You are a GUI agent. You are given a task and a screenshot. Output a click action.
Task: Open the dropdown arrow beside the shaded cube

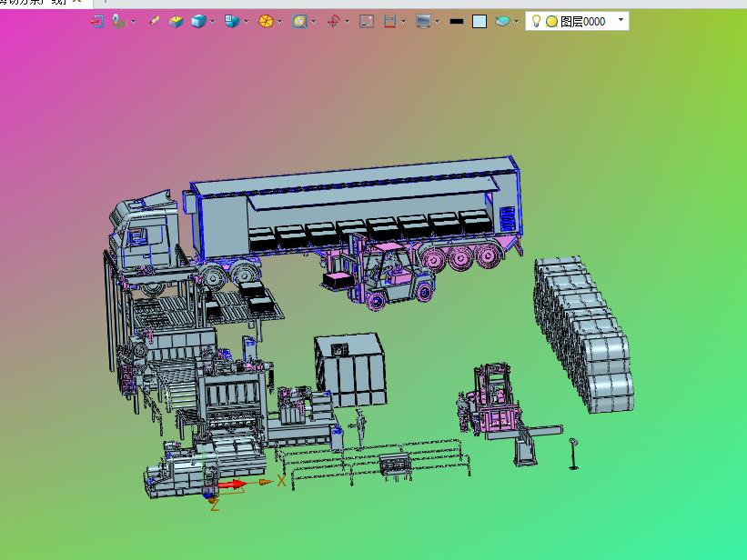coord(213,22)
